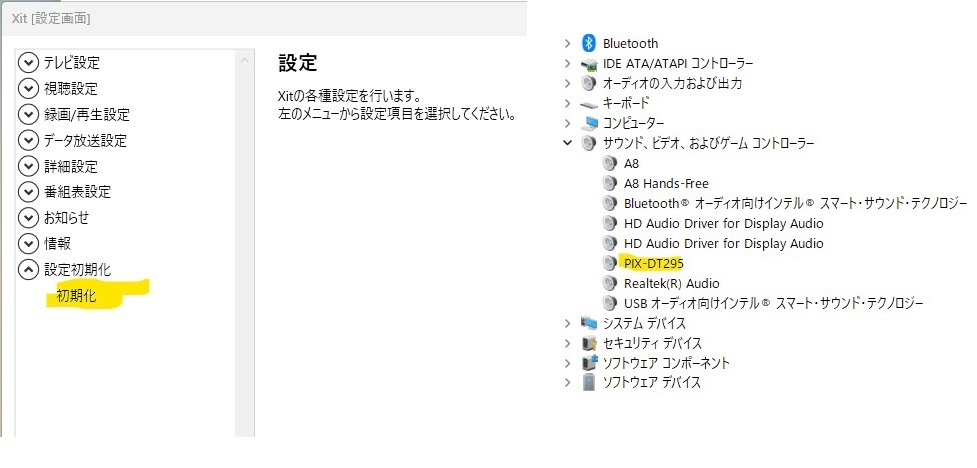Select the Realtek(R) Audio entry

click(672, 283)
